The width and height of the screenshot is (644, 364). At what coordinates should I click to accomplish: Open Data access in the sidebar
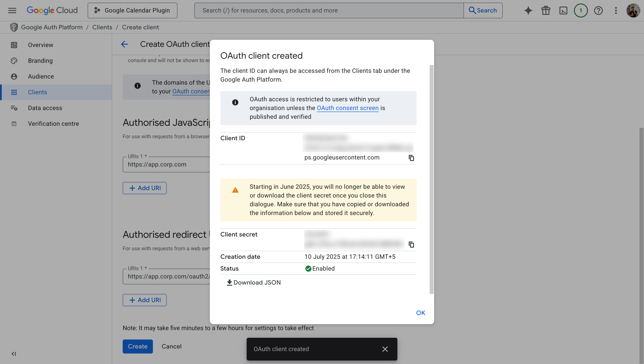pos(45,108)
